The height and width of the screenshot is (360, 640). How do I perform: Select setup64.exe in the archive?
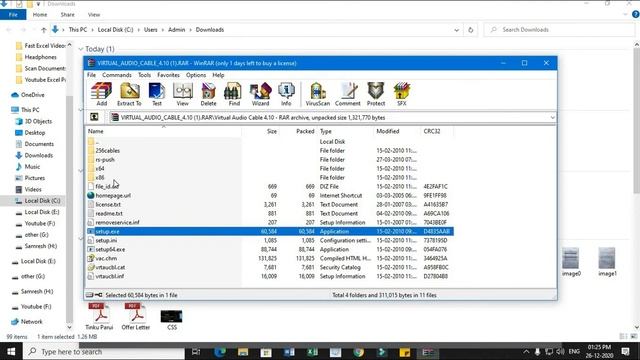pos(110,249)
